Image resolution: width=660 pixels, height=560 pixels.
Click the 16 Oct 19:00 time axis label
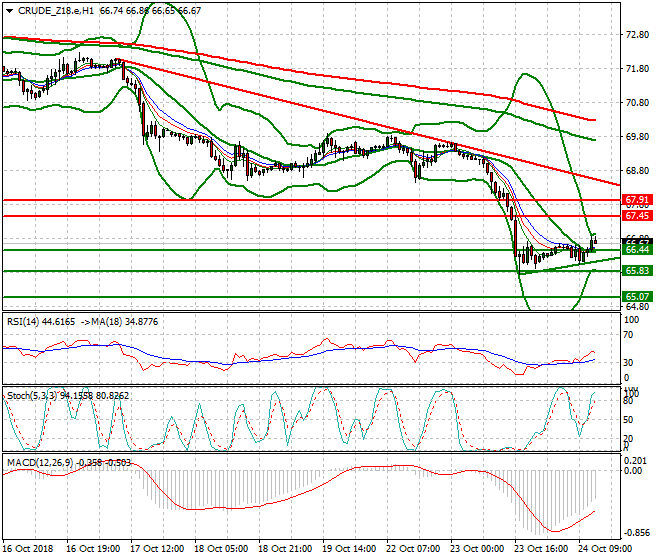(93, 549)
